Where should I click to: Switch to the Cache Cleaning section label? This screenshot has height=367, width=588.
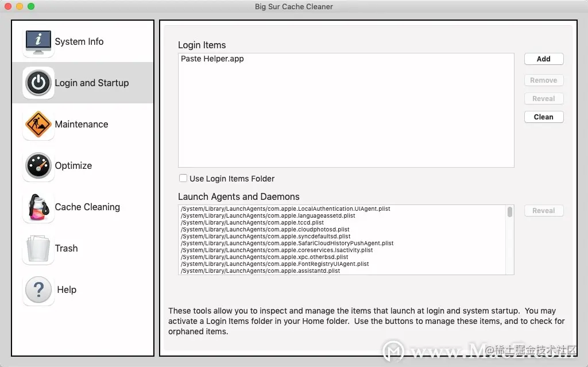(87, 207)
